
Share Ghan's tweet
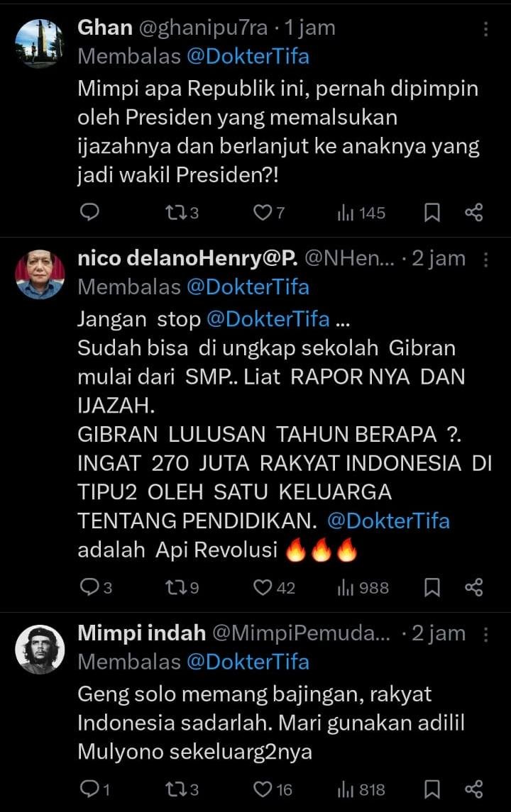tap(473, 212)
